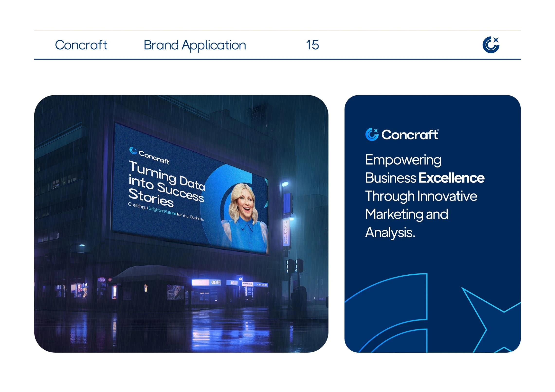Click the "Marketing and" text line
Image resolution: width=555 pixels, height=392 pixels.
[x=406, y=214]
